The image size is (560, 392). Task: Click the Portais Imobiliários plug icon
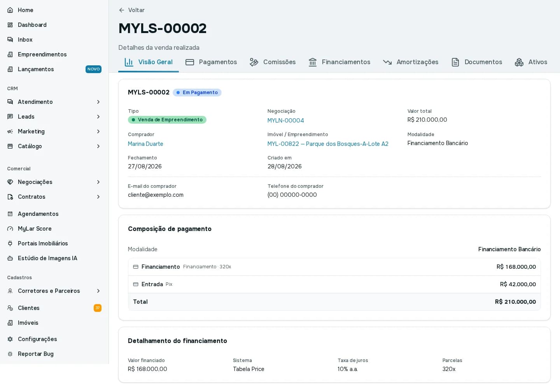coord(10,243)
